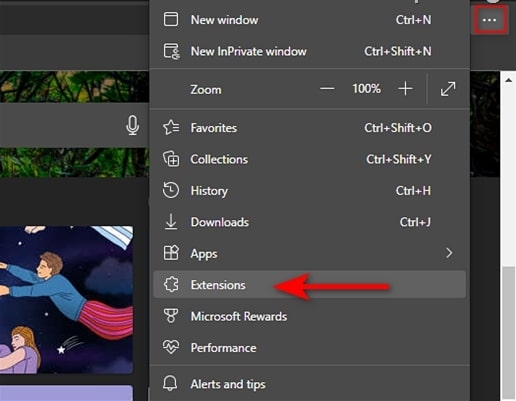This screenshot has height=401, width=516.
Task: Click the page vertical scrollbar thumb
Action: [508, 332]
